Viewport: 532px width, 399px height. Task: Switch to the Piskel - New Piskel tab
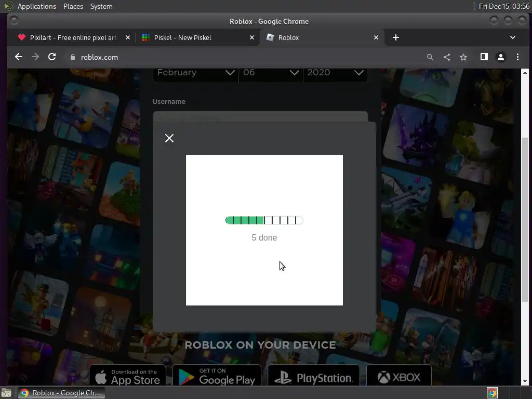click(x=198, y=37)
